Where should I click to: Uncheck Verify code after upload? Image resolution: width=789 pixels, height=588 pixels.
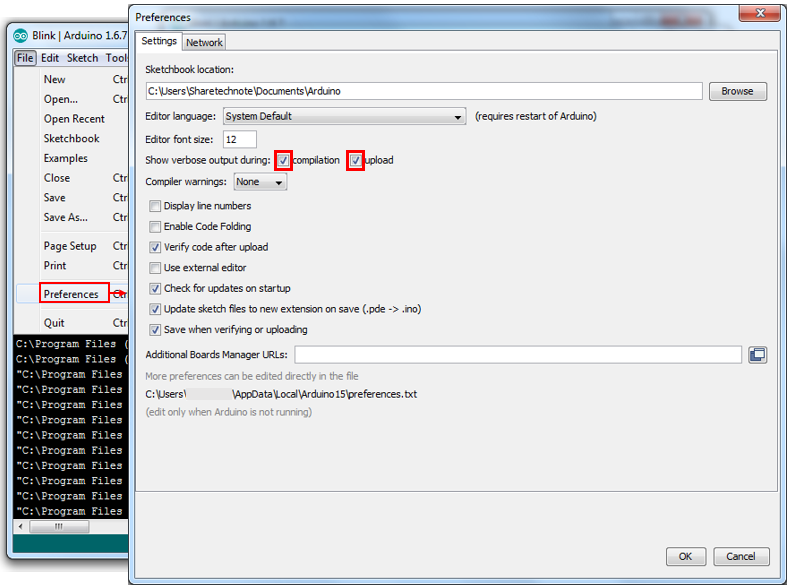click(155, 247)
